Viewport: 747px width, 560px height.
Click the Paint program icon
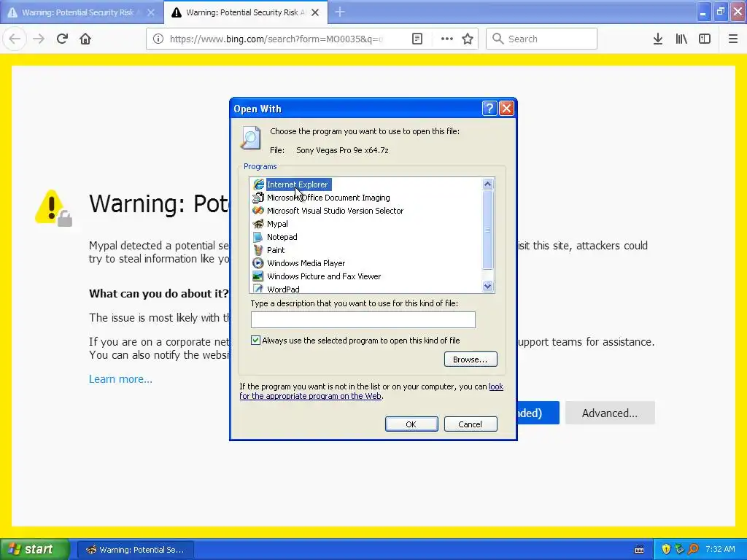(x=258, y=250)
